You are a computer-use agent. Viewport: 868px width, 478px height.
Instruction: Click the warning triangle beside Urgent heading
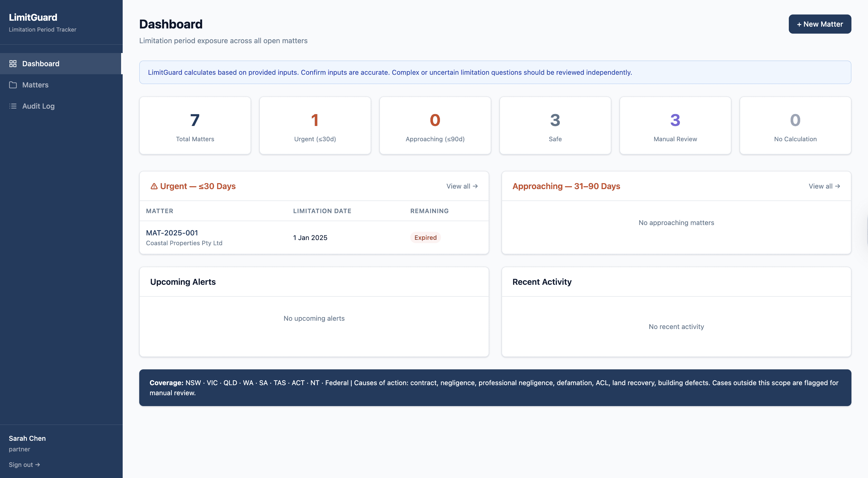pyautogui.click(x=154, y=186)
